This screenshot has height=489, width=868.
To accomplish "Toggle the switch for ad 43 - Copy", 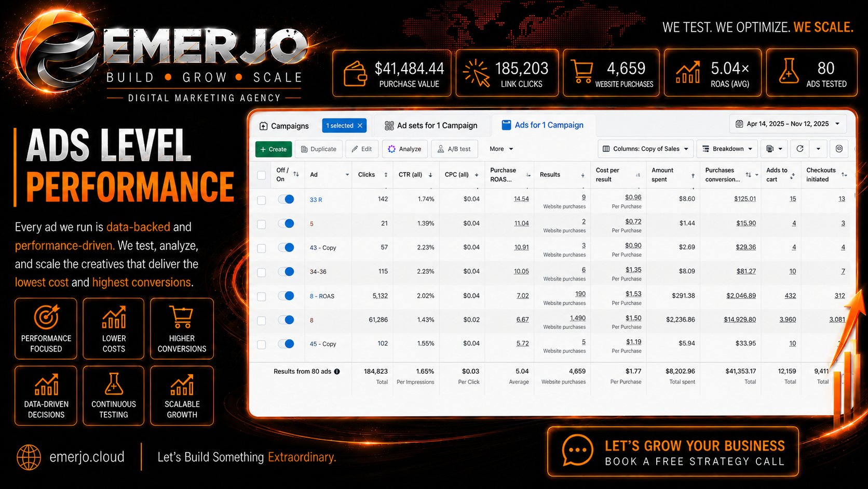I will 286,247.
